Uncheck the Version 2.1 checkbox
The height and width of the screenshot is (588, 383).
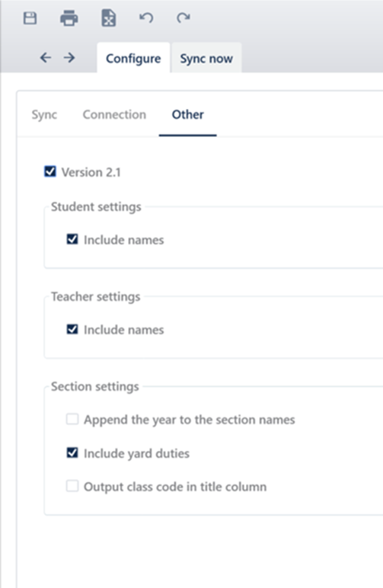[49, 171]
